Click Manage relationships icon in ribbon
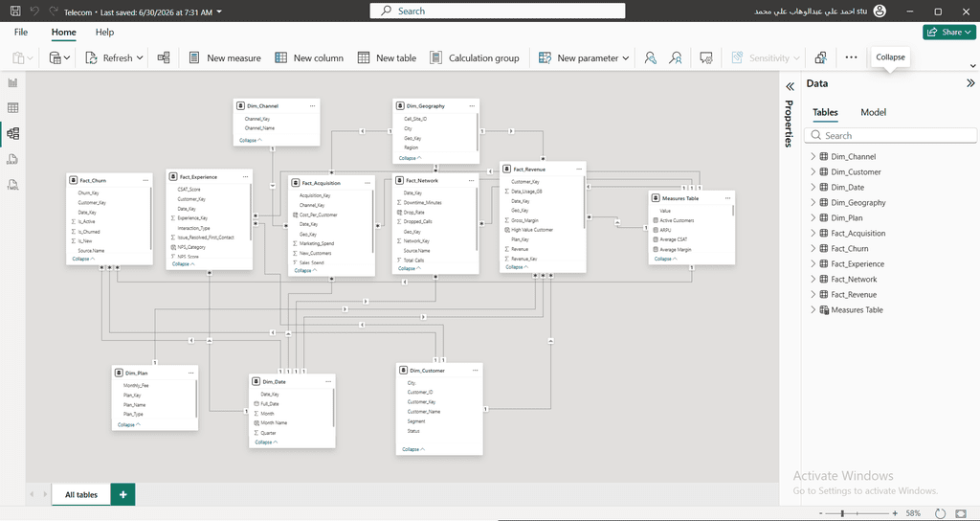 tap(164, 57)
